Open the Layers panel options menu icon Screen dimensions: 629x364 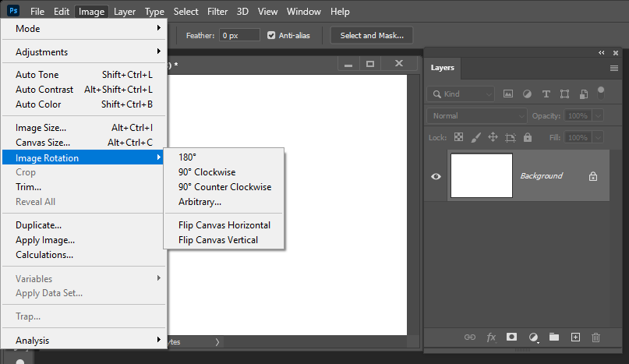tap(613, 69)
